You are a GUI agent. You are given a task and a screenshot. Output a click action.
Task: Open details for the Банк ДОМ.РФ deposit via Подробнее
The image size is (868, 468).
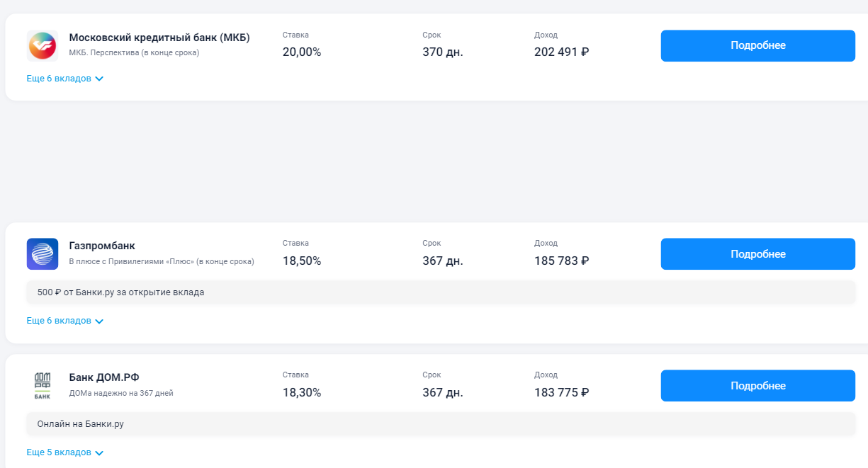758,386
